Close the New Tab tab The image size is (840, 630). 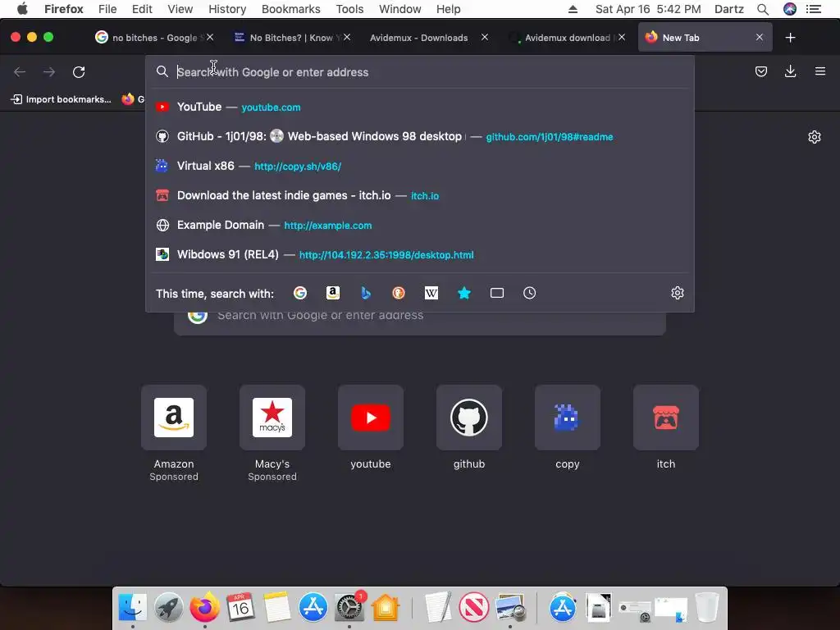[759, 38]
